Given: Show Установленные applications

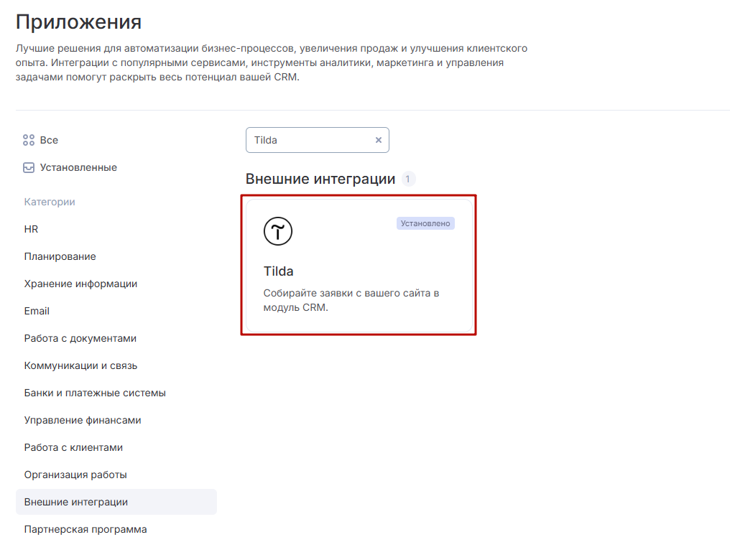Looking at the screenshot, I should point(78,167).
